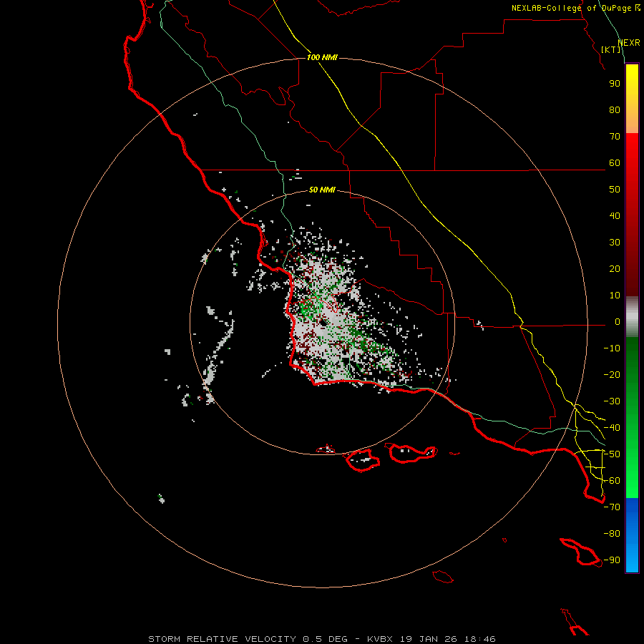Click the NEXR label above the color scale
Viewport: 644px width, 644px height.
coord(629,43)
